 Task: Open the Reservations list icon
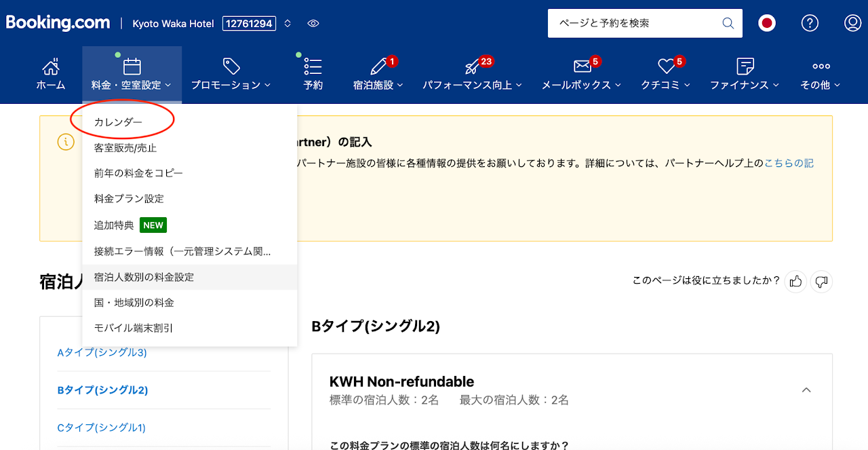point(313,67)
